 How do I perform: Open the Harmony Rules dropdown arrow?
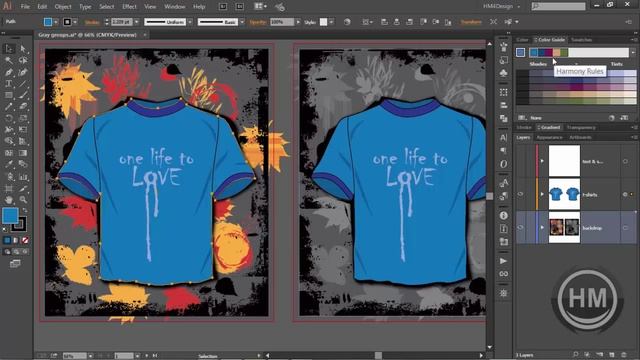coord(633,52)
